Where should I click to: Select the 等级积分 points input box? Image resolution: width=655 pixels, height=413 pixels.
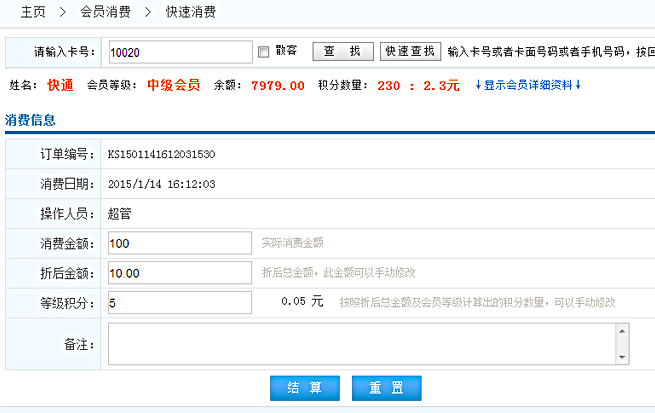coord(179,303)
